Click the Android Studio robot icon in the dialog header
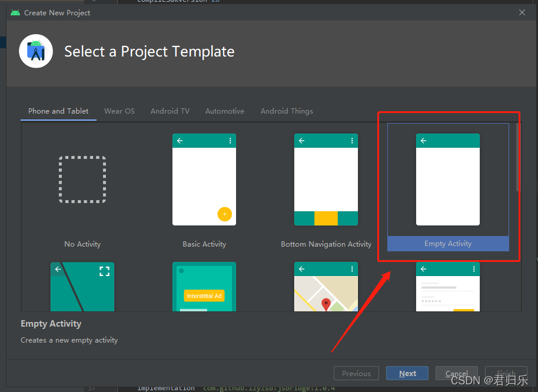This screenshot has width=538, height=392. (35, 51)
